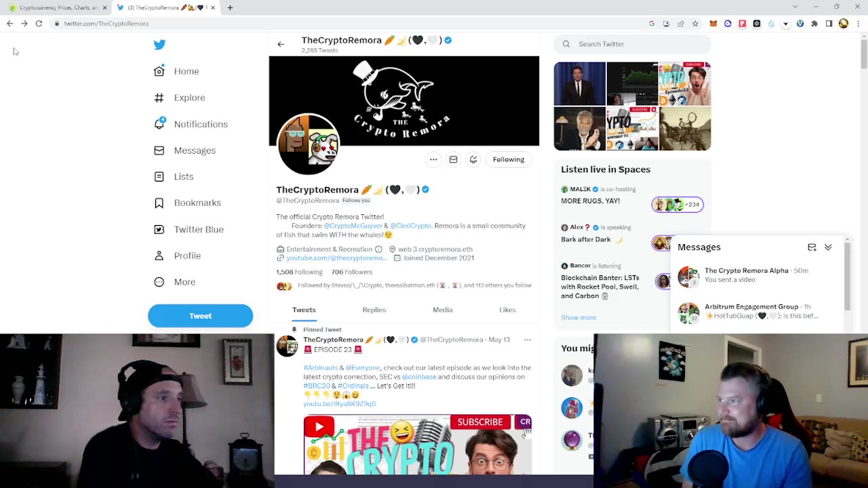The height and width of the screenshot is (488, 868).
Task: Open the pinned tweet's three-dots menu
Action: [528, 340]
